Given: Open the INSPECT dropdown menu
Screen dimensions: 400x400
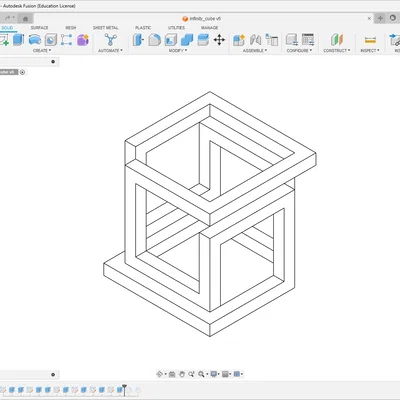Looking at the screenshot, I should pyautogui.click(x=370, y=51).
